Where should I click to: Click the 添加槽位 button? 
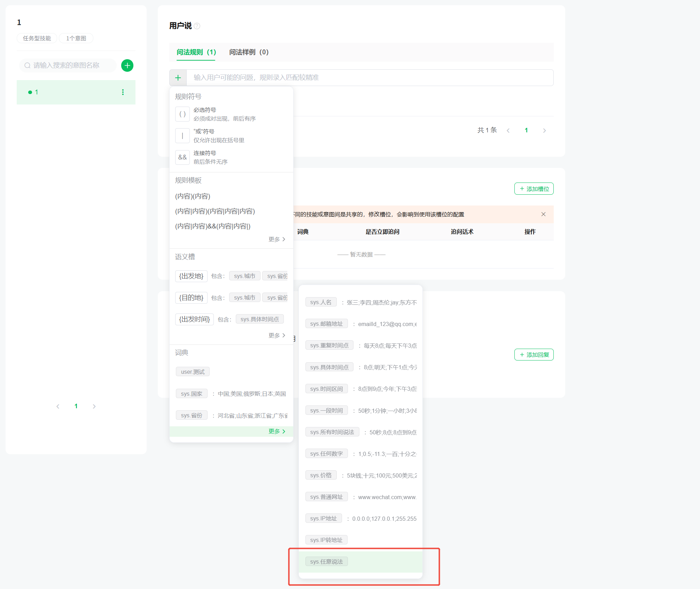point(534,189)
